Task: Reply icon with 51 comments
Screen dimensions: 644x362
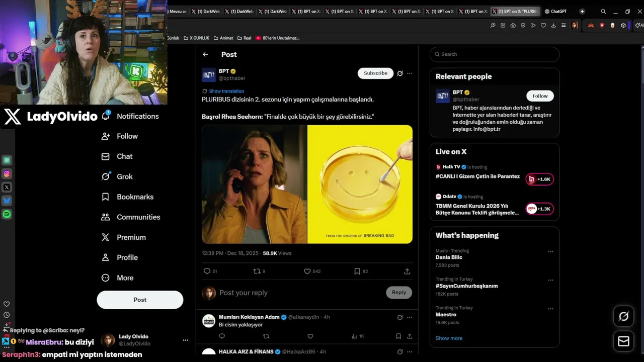Action: (207, 271)
